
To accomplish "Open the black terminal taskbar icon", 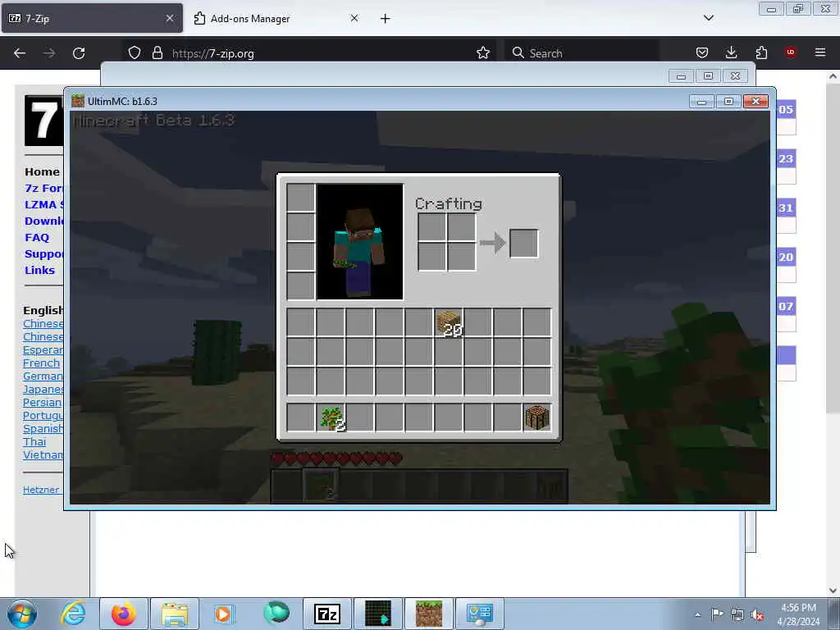I will point(377,614).
